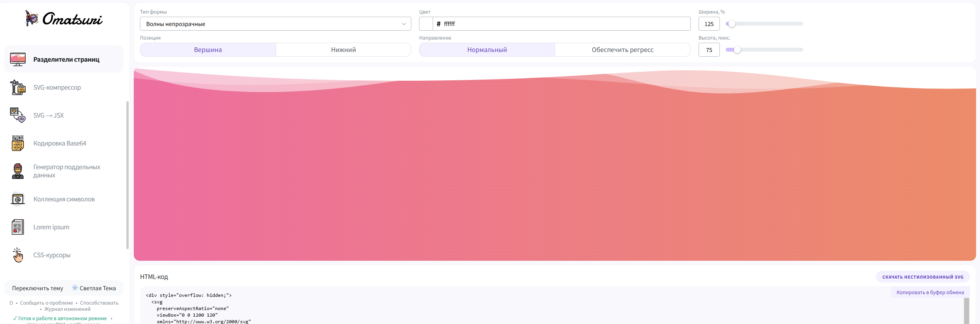
Task: Click Способствовать link
Action: point(99,303)
